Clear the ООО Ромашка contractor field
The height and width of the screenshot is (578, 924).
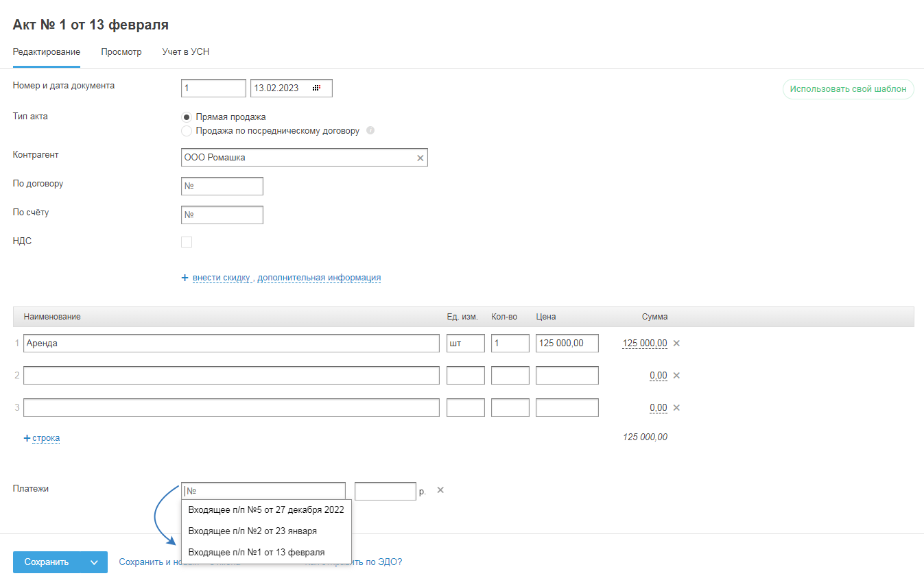pos(420,158)
